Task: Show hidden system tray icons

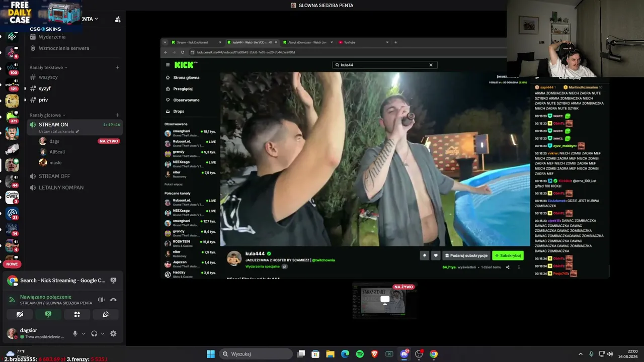Action: (x=580, y=354)
